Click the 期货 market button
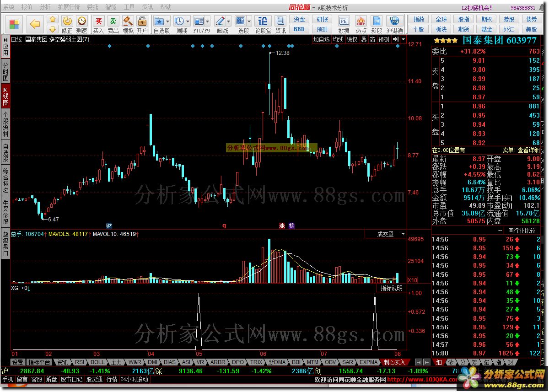The width and height of the screenshot is (549, 392). (464, 29)
